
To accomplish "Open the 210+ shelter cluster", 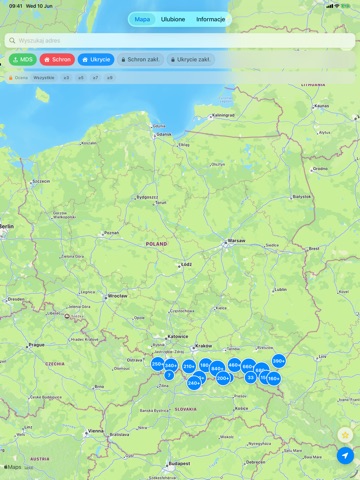I will 189,367.
